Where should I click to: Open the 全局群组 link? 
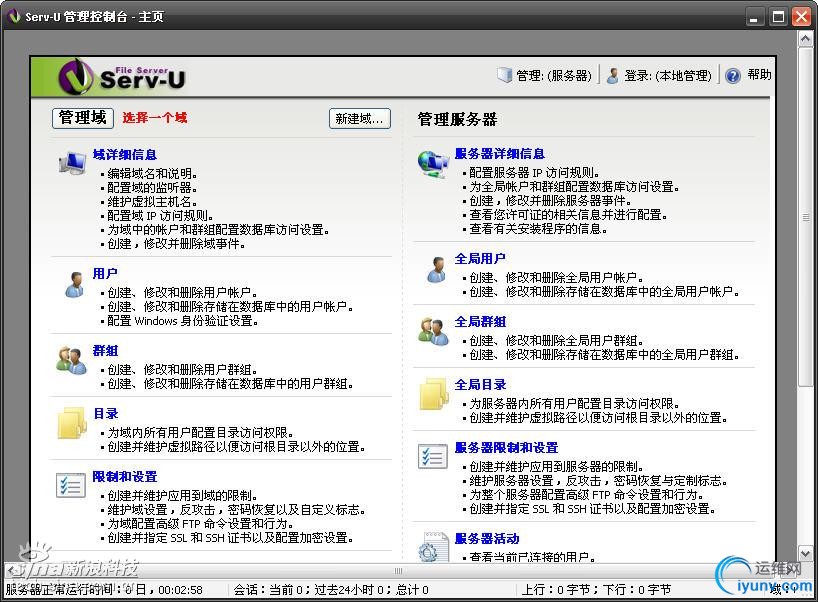(x=480, y=322)
